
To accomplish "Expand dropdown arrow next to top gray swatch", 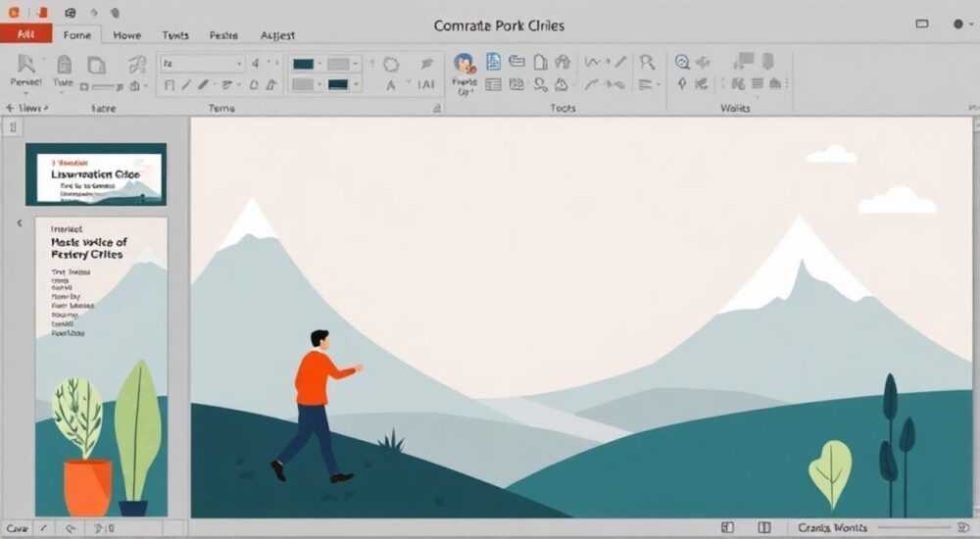I will point(356,64).
